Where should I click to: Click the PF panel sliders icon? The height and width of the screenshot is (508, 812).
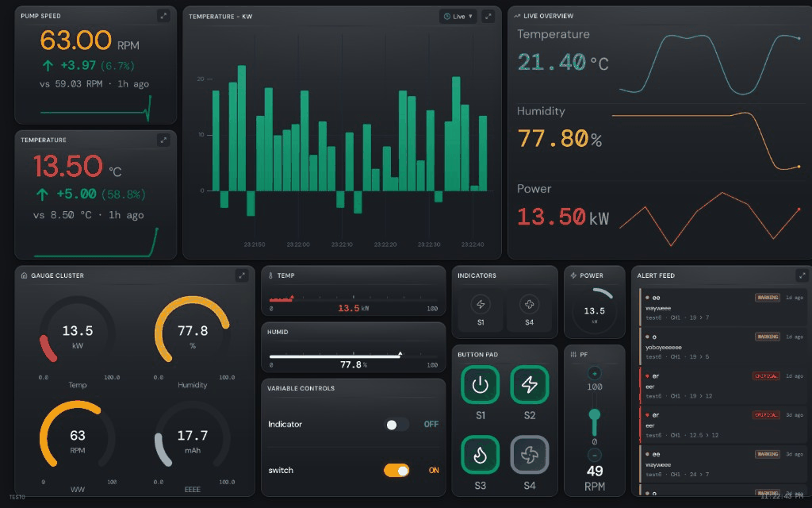pos(573,355)
